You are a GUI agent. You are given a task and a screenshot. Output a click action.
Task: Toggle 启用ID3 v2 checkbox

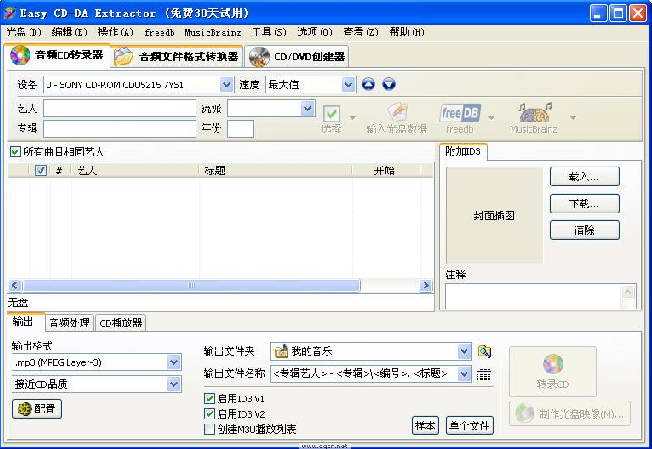(x=210, y=414)
